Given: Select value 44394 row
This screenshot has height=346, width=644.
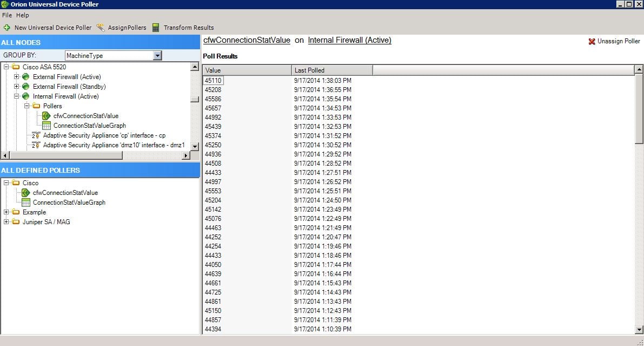Looking at the screenshot, I should pyautogui.click(x=213, y=329).
